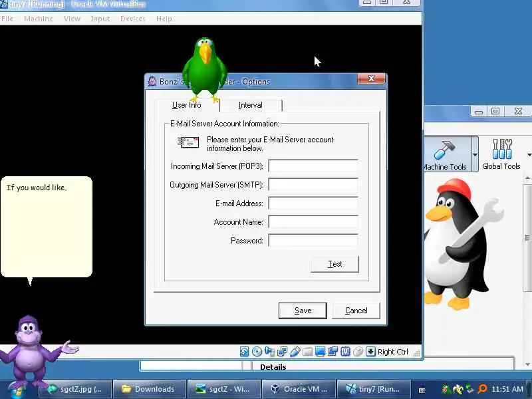This screenshot has height=399, width=532.
Task: Click the Details heading in VirtualBox Manager
Action: click(x=273, y=367)
